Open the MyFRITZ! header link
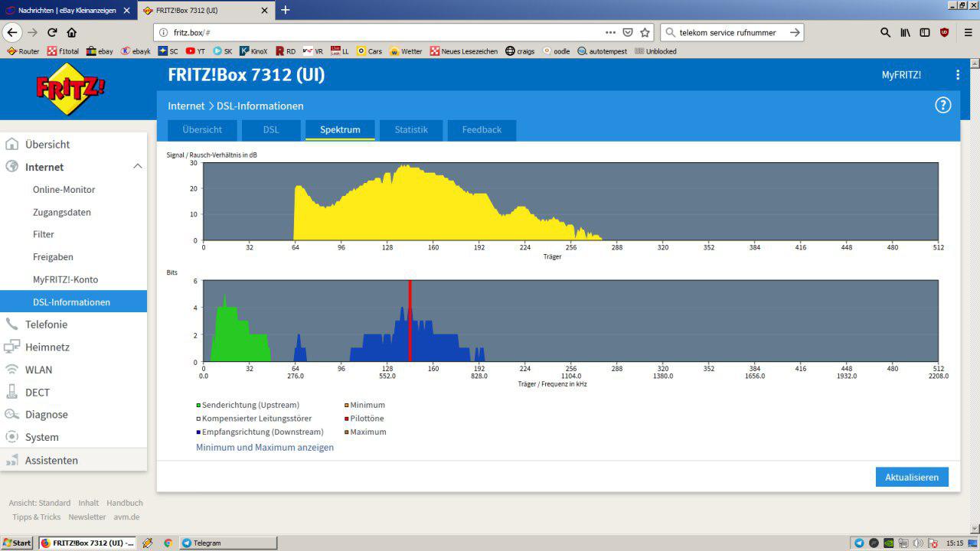Viewport: 980px width, 551px height. pos(901,75)
